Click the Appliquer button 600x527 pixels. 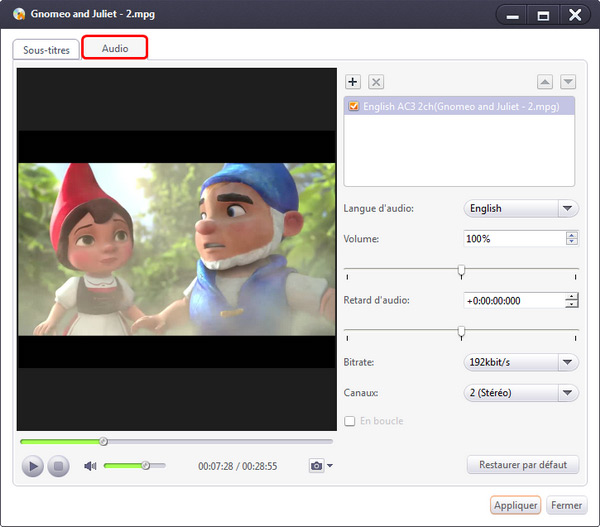[x=515, y=505]
